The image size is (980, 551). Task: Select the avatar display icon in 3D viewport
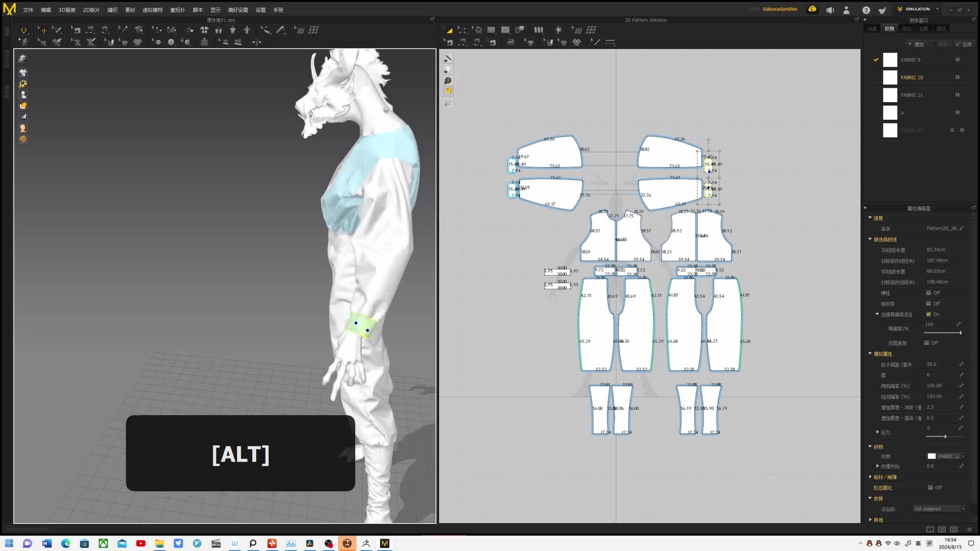click(23, 95)
